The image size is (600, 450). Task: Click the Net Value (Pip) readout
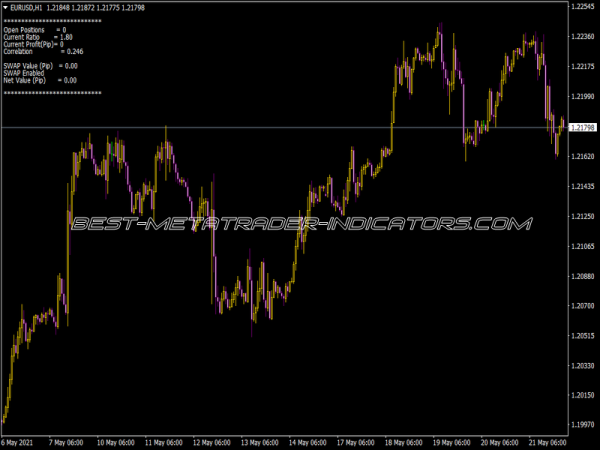click(x=40, y=80)
